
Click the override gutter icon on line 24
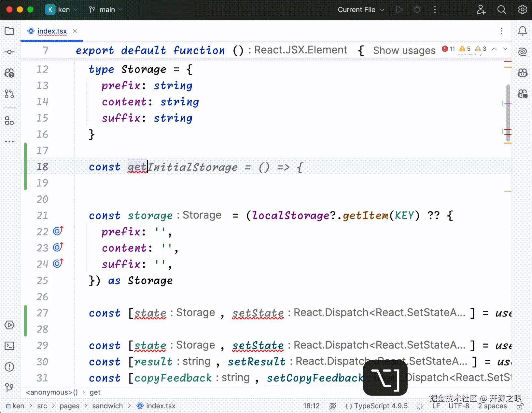(x=58, y=263)
